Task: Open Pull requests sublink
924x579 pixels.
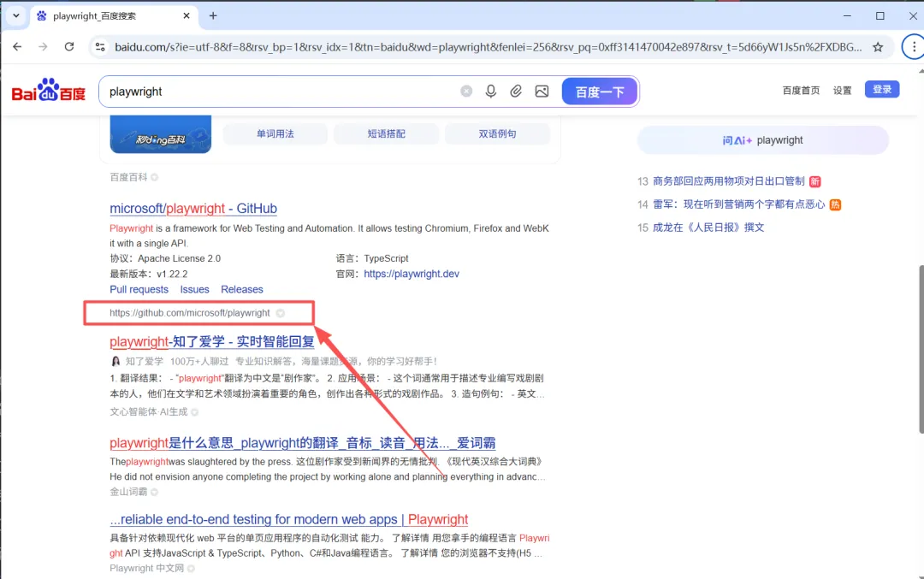Action: (139, 289)
